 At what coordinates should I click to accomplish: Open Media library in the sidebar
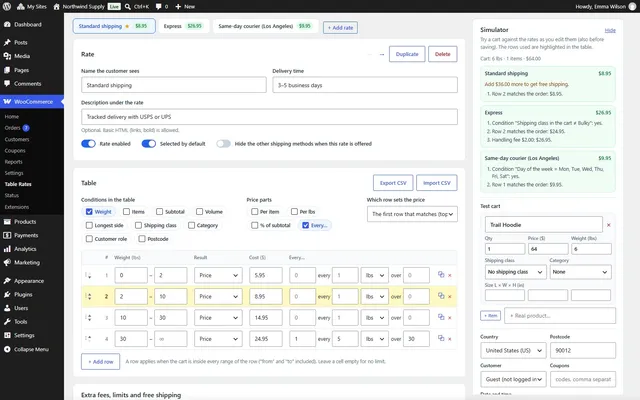(22, 56)
